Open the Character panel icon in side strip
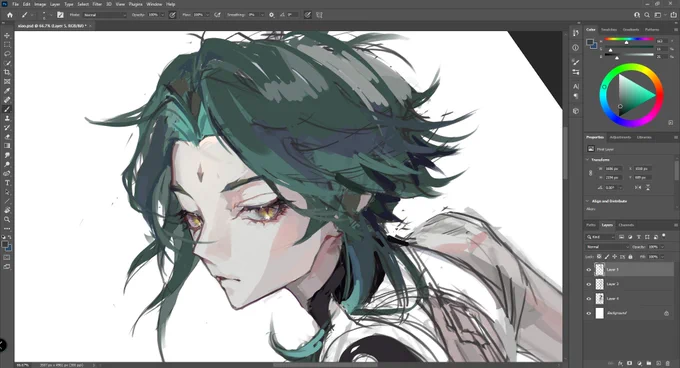Image resolution: width=680 pixels, height=368 pixels. 575,86
